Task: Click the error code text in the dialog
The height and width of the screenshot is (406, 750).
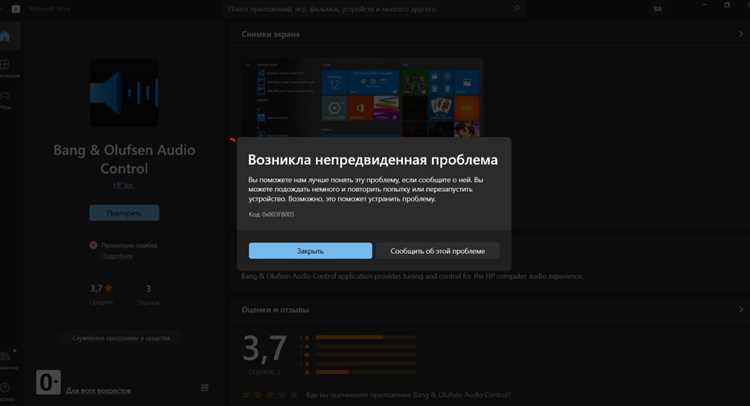Action: (x=271, y=214)
